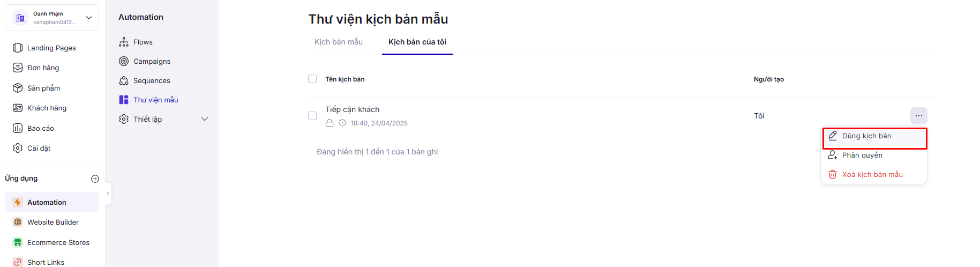Image resolution: width=980 pixels, height=267 pixels.
Task: Tick the Tiếp cận khách row checkbox
Action: [x=312, y=116]
